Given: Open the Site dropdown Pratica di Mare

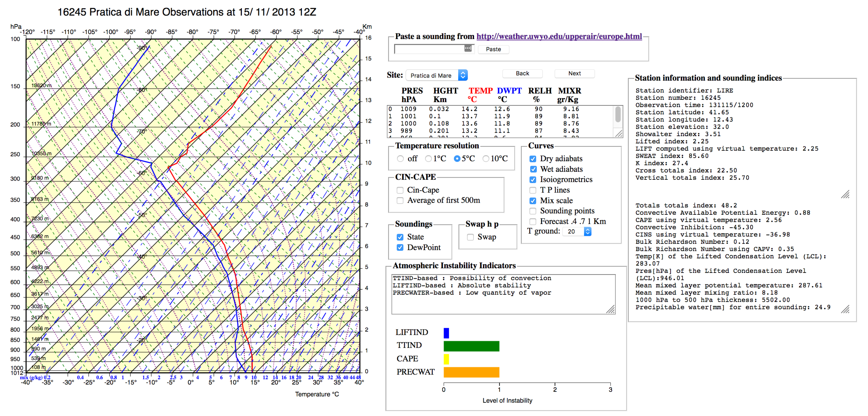Looking at the screenshot, I should coord(437,75).
